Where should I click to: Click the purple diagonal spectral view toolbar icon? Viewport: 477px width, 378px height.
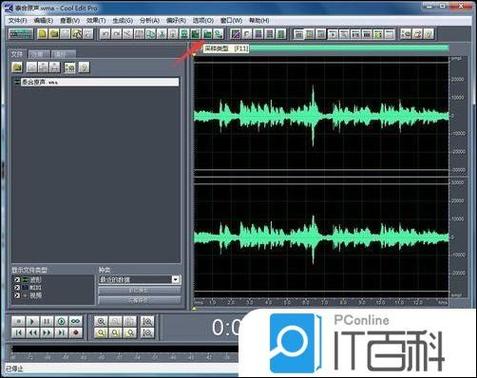coord(236,34)
